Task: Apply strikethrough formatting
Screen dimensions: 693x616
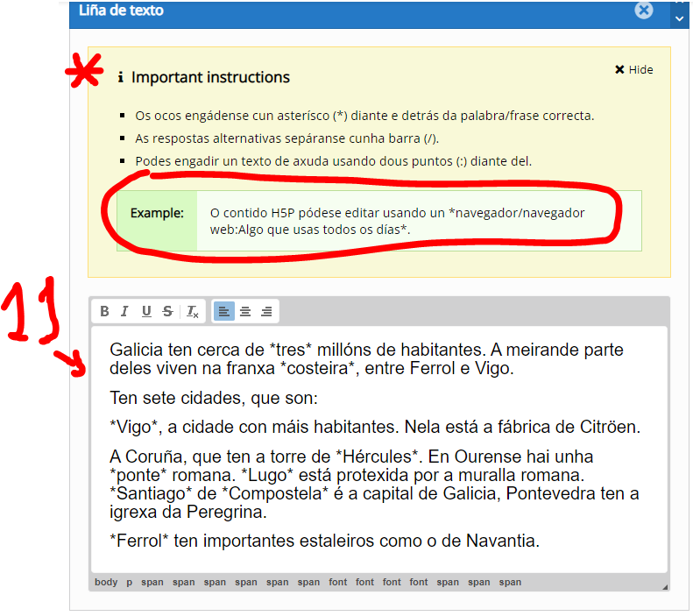Action: click(166, 311)
